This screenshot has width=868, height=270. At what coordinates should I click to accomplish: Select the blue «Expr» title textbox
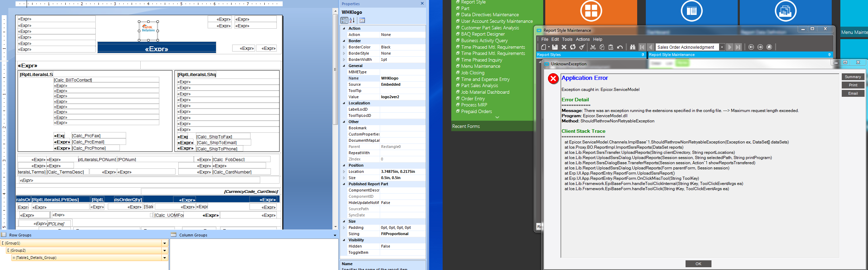click(157, 47)
